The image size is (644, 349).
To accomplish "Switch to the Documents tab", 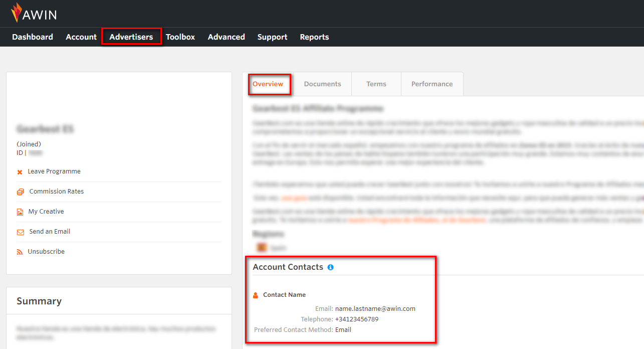I will click(x=322, y=84).
